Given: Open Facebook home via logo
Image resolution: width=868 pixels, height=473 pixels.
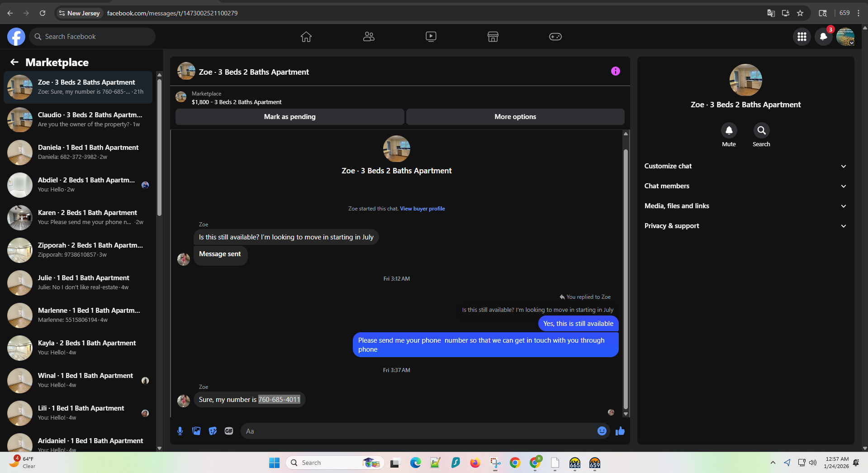Looking at the screenshot, I should click(x=16, y=37).
